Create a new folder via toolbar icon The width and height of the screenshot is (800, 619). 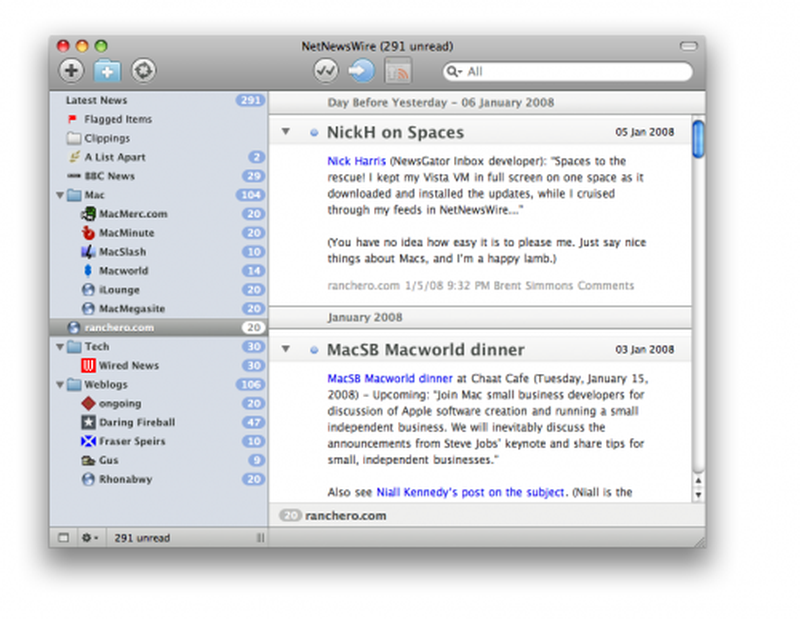(107, 70)
